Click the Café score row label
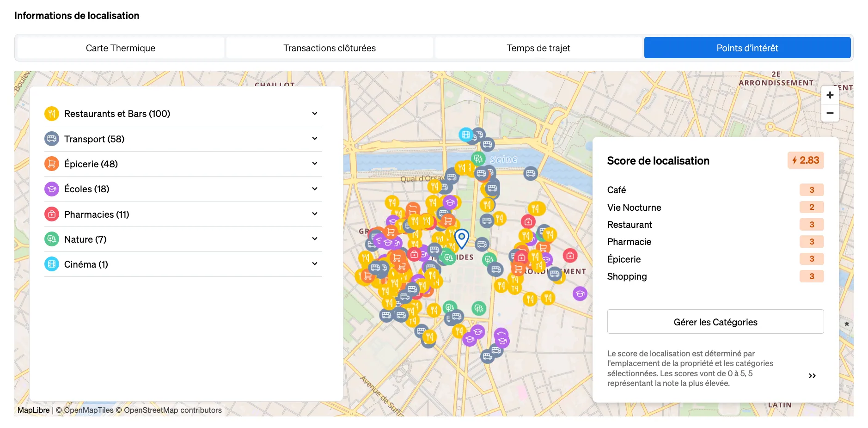The width and height of the screenshot is (868, 428). 617,190
